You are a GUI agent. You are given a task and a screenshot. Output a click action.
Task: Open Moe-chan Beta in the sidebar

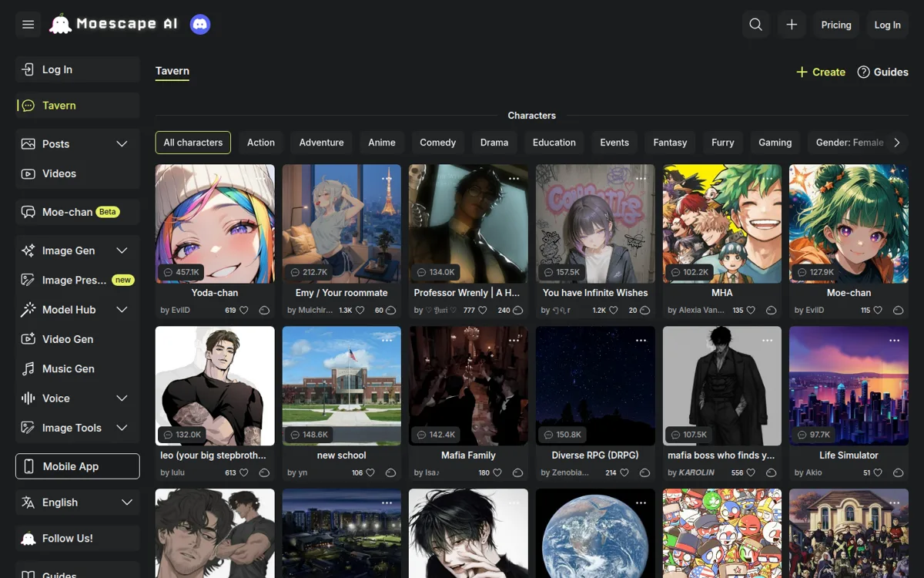77,212
